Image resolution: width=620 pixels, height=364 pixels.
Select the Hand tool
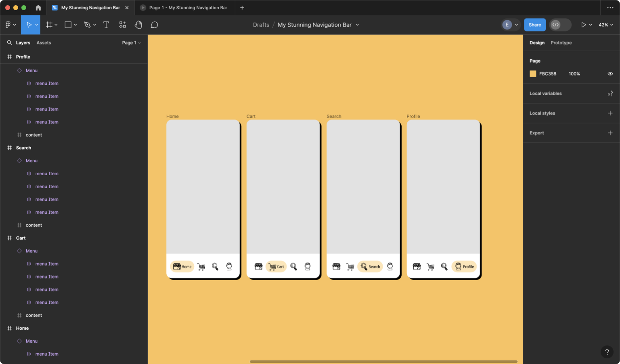[x=138, y=25]
